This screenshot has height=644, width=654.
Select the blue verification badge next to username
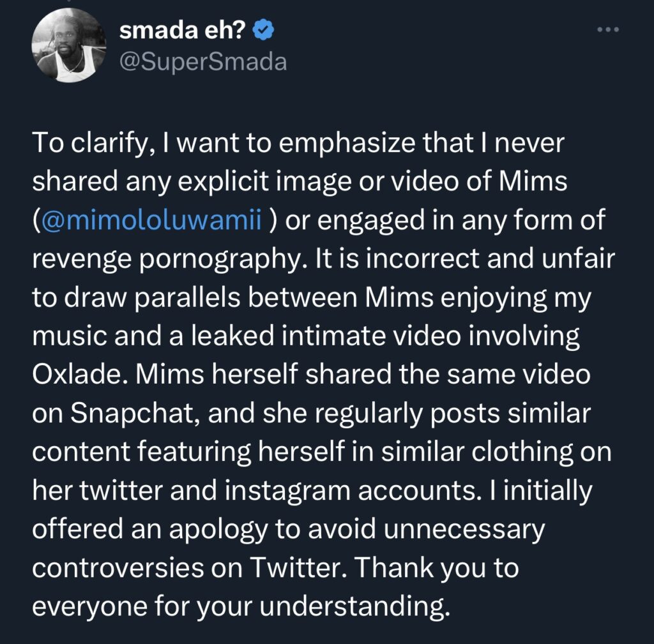[x=263, y=28]
